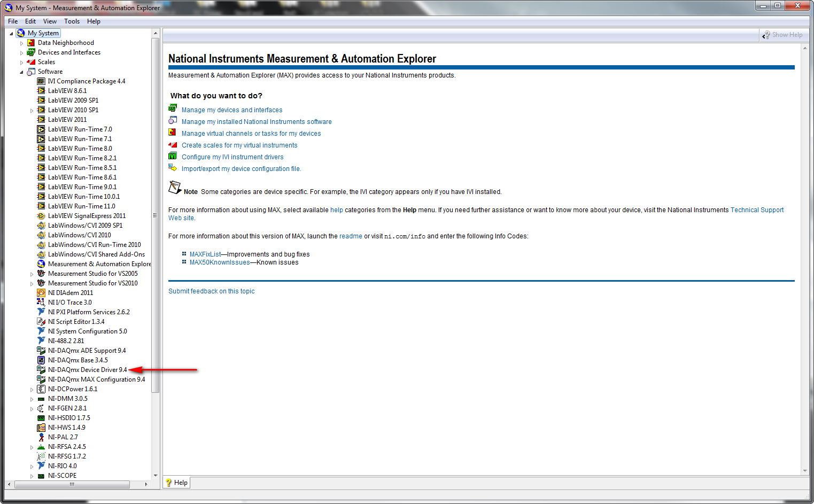The image size is (814, 504).
Task: Click the NI-PAL 2.7 icon
Action: pyautogui.click(x=41, y=437)
